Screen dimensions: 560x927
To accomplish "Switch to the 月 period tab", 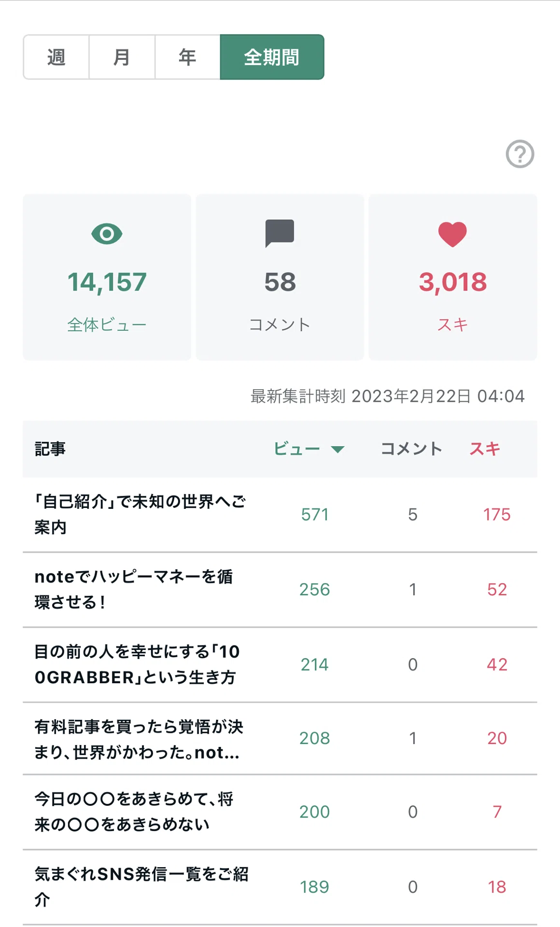I will coord(122,57).
